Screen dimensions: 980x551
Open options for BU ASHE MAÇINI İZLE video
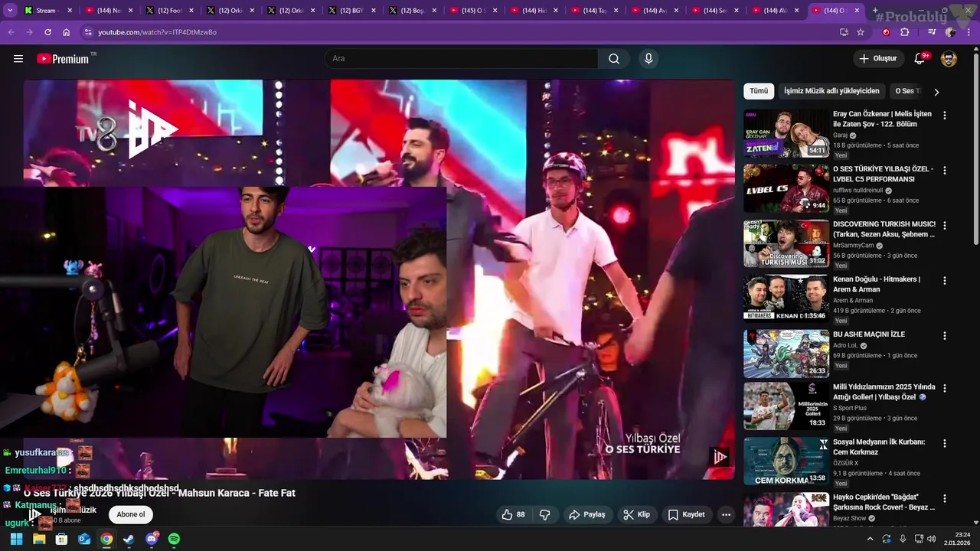(944, 335)
